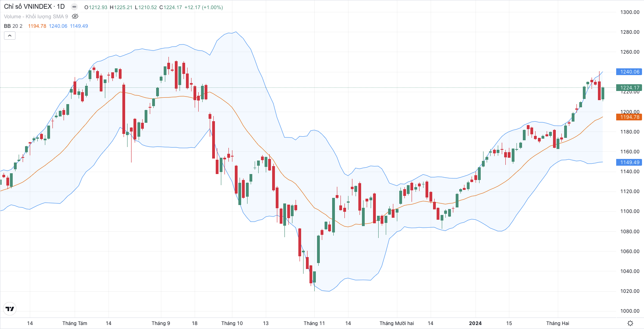This screenshot has height=329, width=644.
Task: Open the TradingView logo at the chart bottom
Action: [10, 309]
